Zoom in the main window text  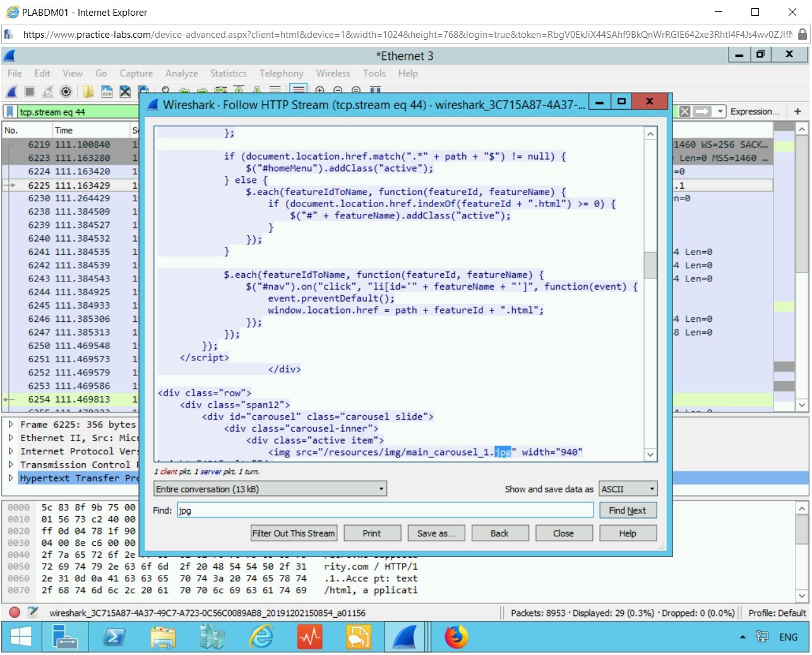[x=320, y=91]
